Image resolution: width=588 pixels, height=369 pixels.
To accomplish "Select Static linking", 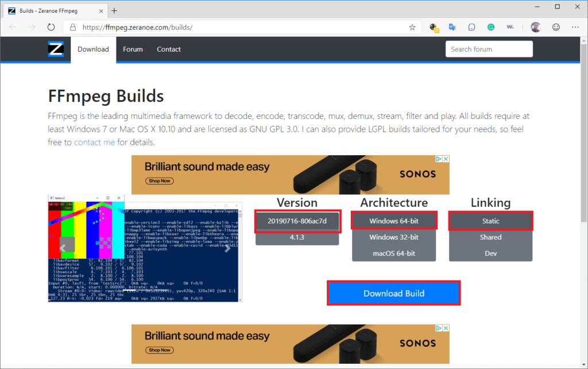I will (490, 221).
